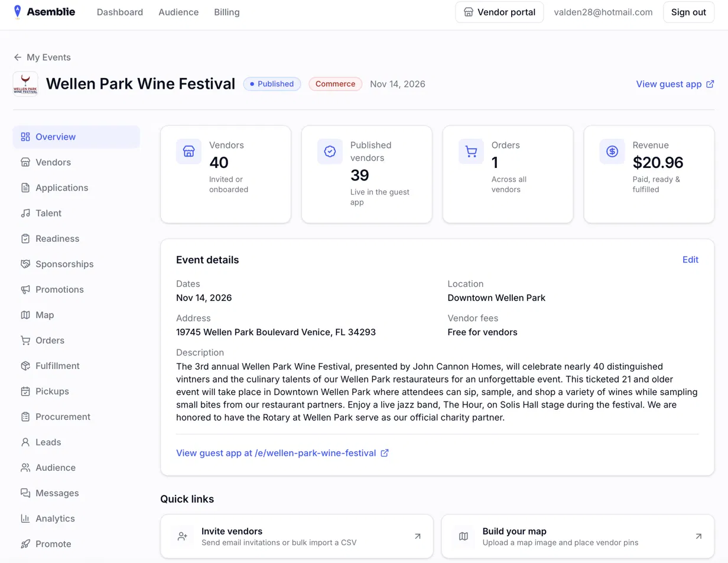Screen dimensions: 728x563
Task: Open the Audience top navigation item
Action: pyautogui.click(x=178, y=12)
